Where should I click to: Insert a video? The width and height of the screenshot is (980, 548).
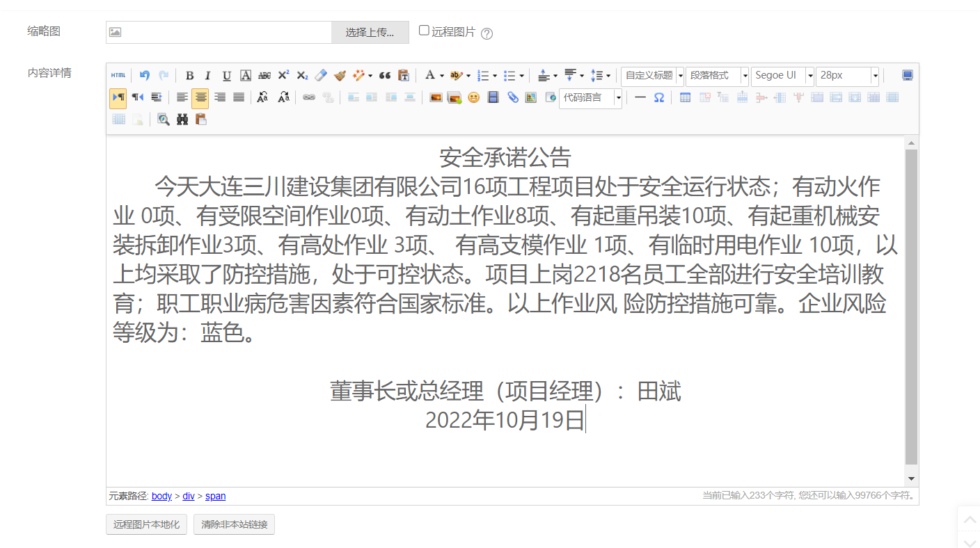pos(493,97)
